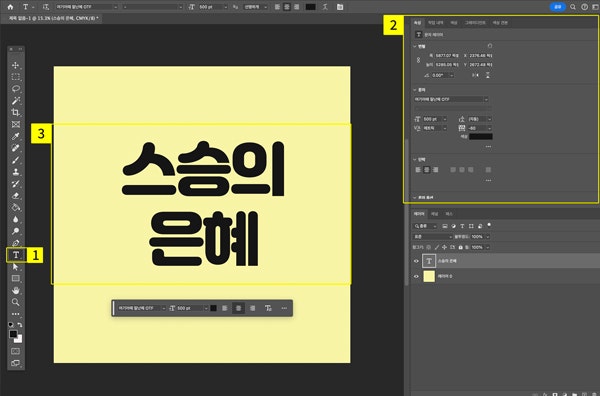
Task: Select the History Brush tool
Action: click(16, 184)
